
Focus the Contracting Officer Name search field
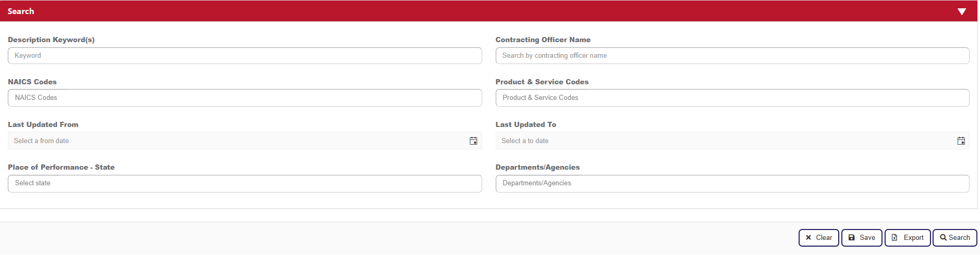pyautogui.click(x=732, y=56)
